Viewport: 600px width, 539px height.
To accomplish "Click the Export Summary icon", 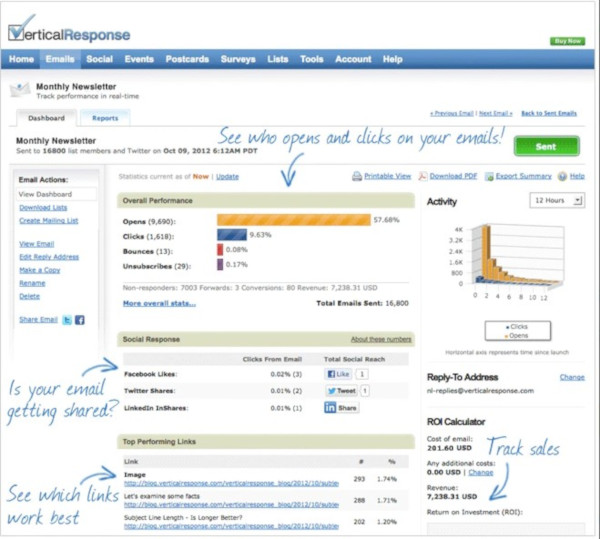I will 490,176.
